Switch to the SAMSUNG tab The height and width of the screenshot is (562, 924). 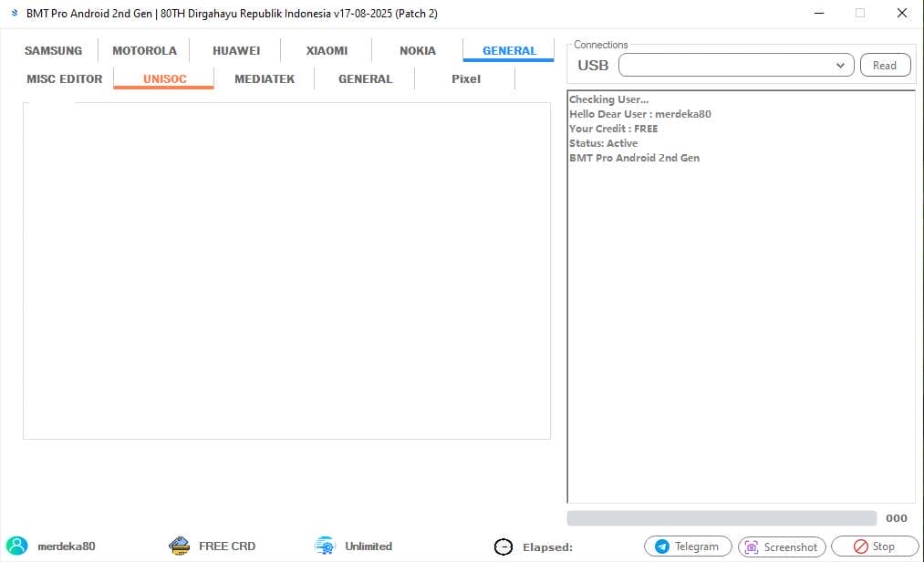53,50
